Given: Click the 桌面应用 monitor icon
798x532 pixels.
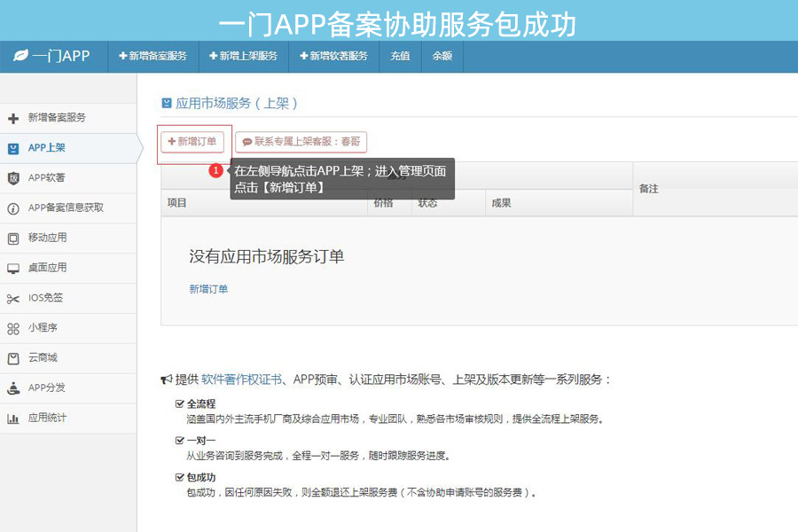Looking at the screenshot, I should coord(13,269).
